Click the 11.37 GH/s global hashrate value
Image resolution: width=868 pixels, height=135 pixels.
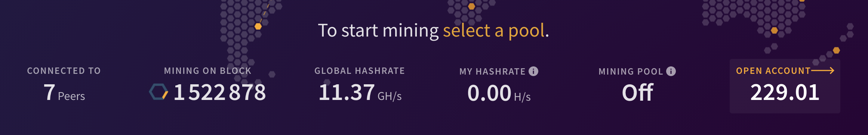point(360,92)
